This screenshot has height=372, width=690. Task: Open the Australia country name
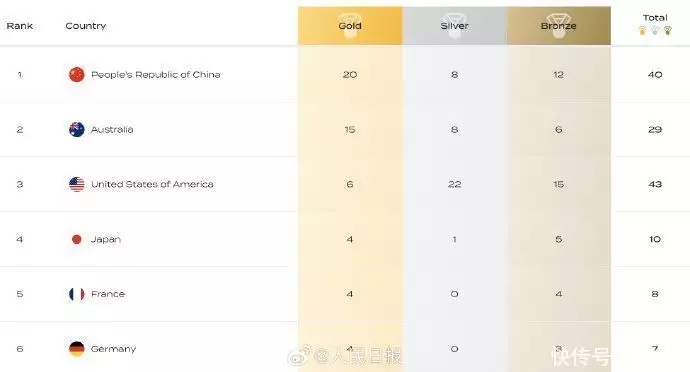click(112, 129)
